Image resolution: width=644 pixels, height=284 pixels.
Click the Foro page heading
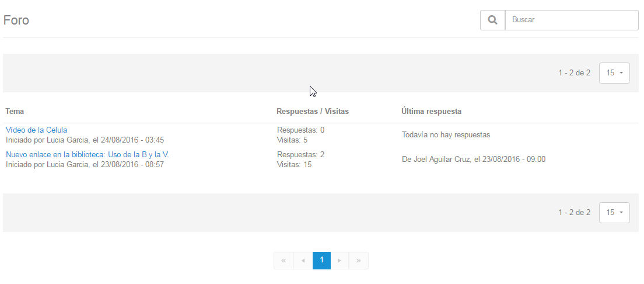pyautogui.click(x=16, y=20)
